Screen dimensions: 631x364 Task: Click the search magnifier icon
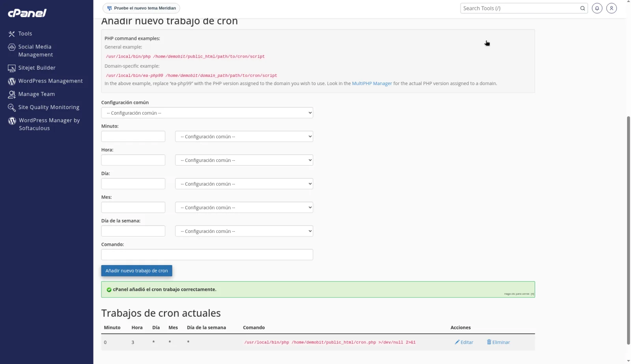(x=582, y=8)
